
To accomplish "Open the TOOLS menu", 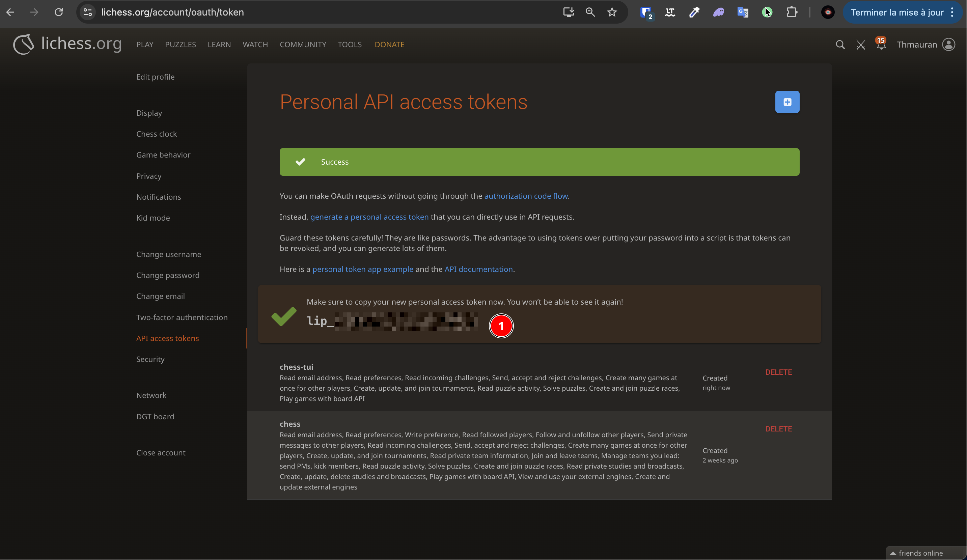I will tap(350, 45).
